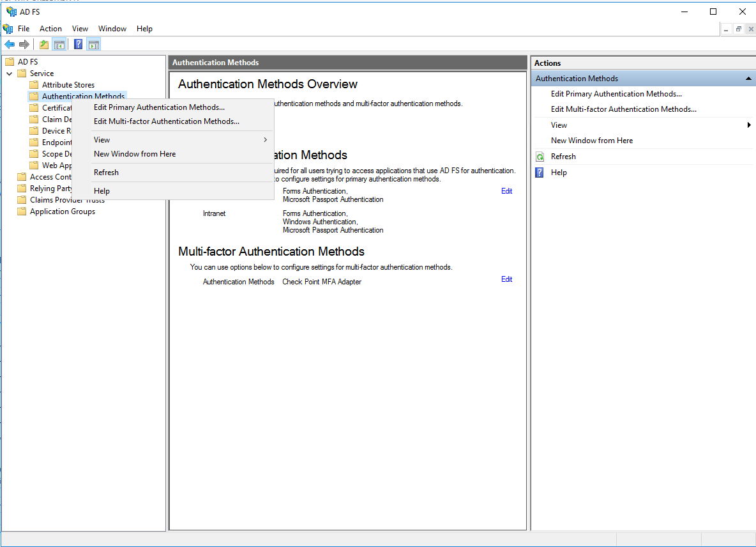Choose Edit Multi-factor Authentication Methods in context menu
The height and width of the screenshot is (547, 756).
(x=172, y=121)
